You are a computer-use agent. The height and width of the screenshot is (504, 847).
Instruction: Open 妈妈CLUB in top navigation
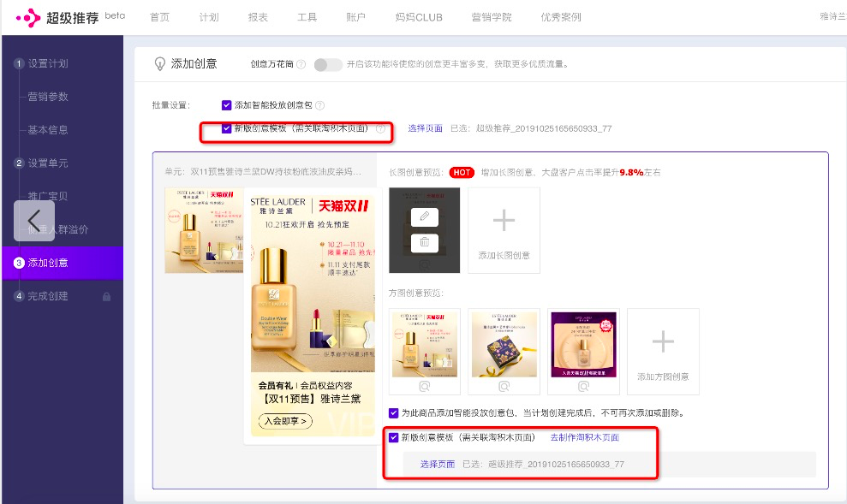coord(419,17)
